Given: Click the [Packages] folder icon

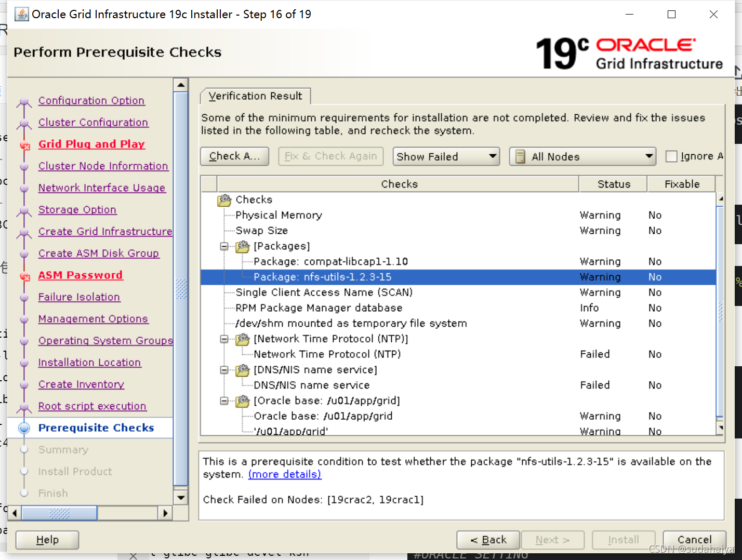Looking at the screenshot, I should 243,247.
